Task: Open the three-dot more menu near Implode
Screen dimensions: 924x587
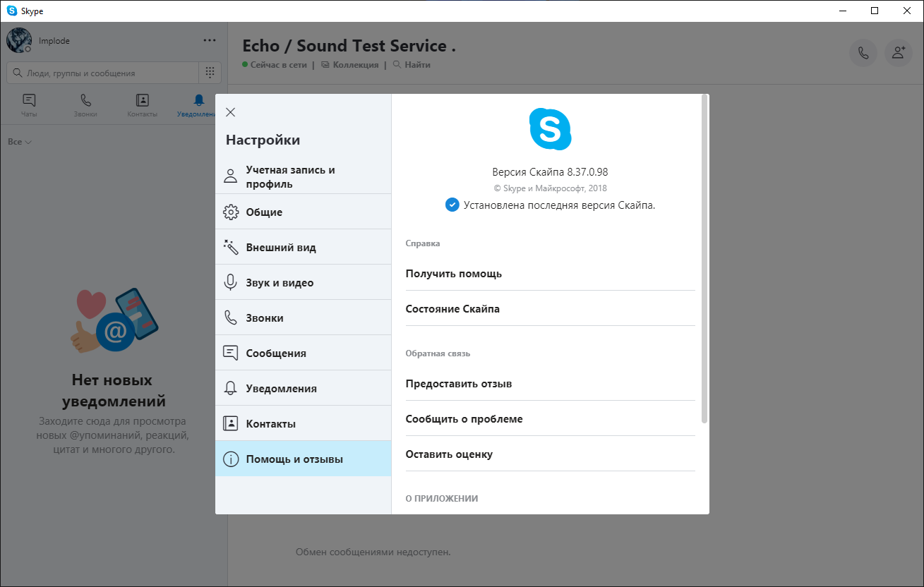Action: pos(210,40)
